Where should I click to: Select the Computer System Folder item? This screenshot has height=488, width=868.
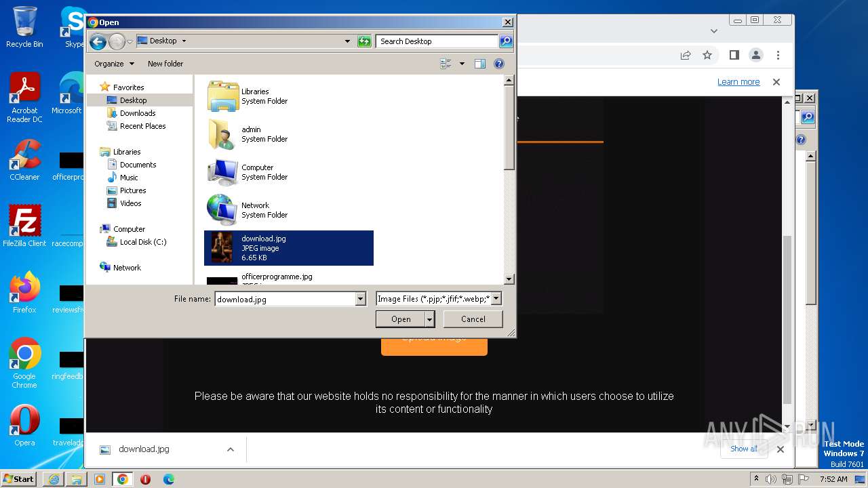coord(288,172)
